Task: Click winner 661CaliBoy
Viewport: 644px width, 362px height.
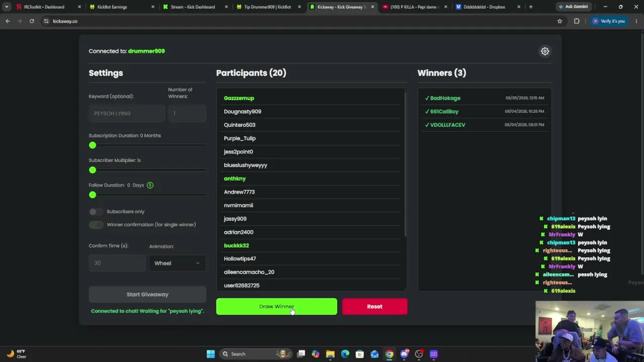Action: (444, 112)
